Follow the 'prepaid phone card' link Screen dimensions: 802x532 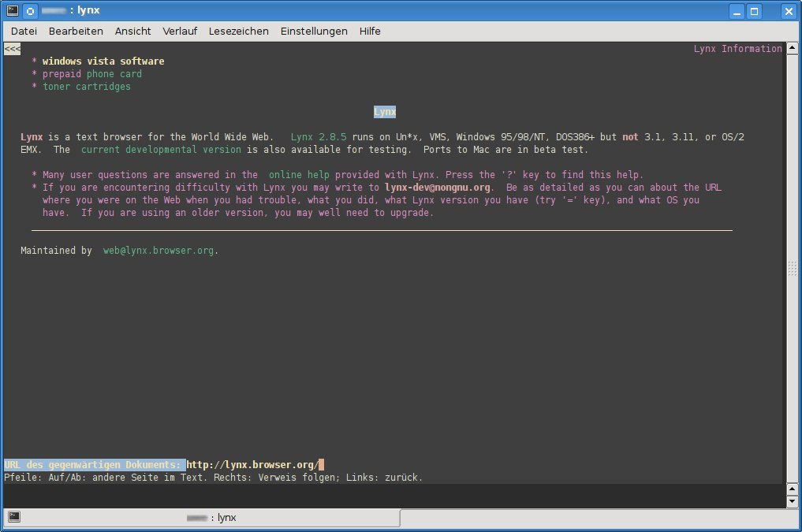pyautogui.click(x=92, y=74)
